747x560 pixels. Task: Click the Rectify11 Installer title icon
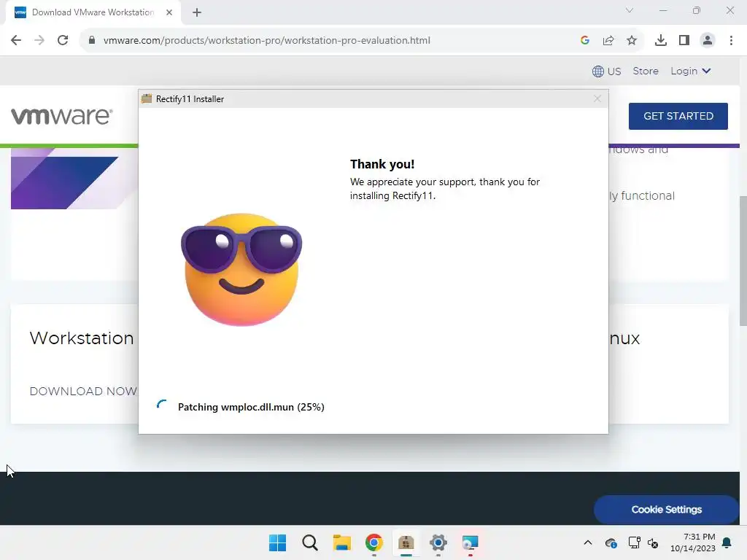[146, 98]
